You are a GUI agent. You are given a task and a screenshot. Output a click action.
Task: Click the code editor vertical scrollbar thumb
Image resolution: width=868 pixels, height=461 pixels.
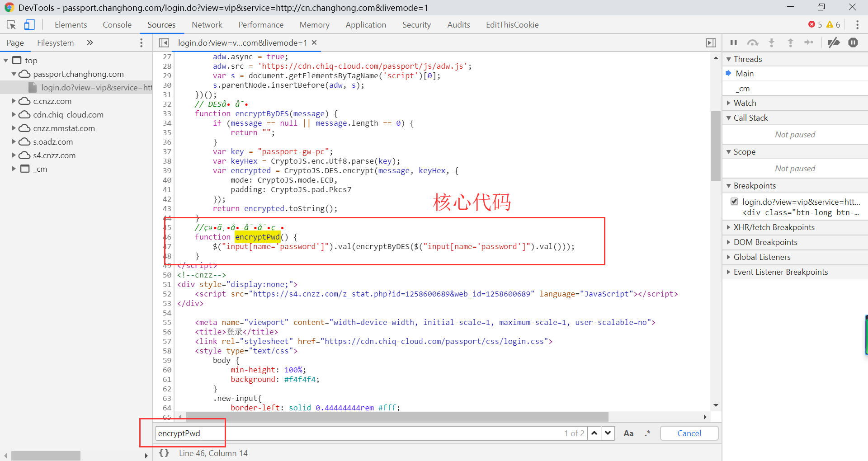(x=716, y=146)
